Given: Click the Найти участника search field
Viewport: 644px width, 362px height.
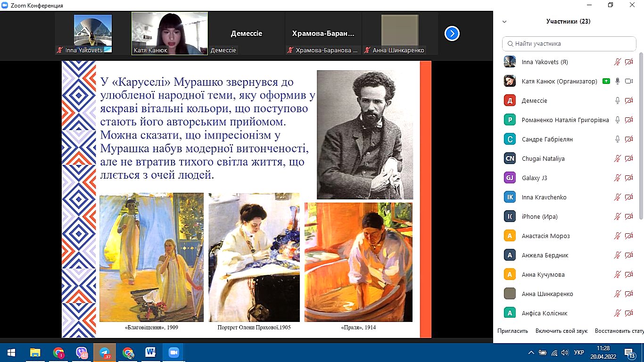Looking at the screenshot, I should (569, 44).
